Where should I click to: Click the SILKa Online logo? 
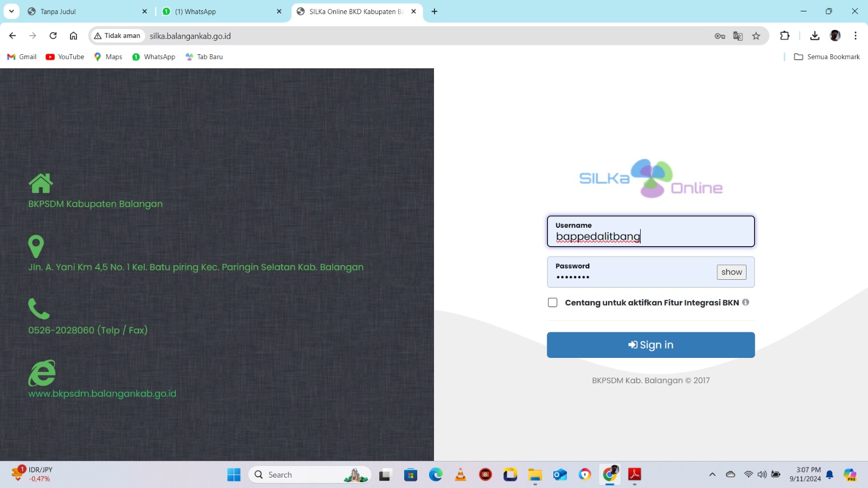coord(651,178)
